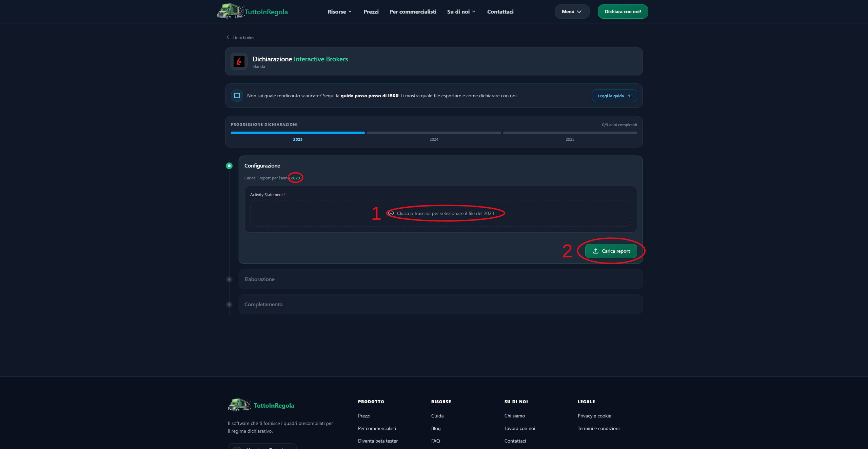Viewport: 868px width, 449px height.
Task: Open the Leggi la guida link
Action: coord(614,96)
